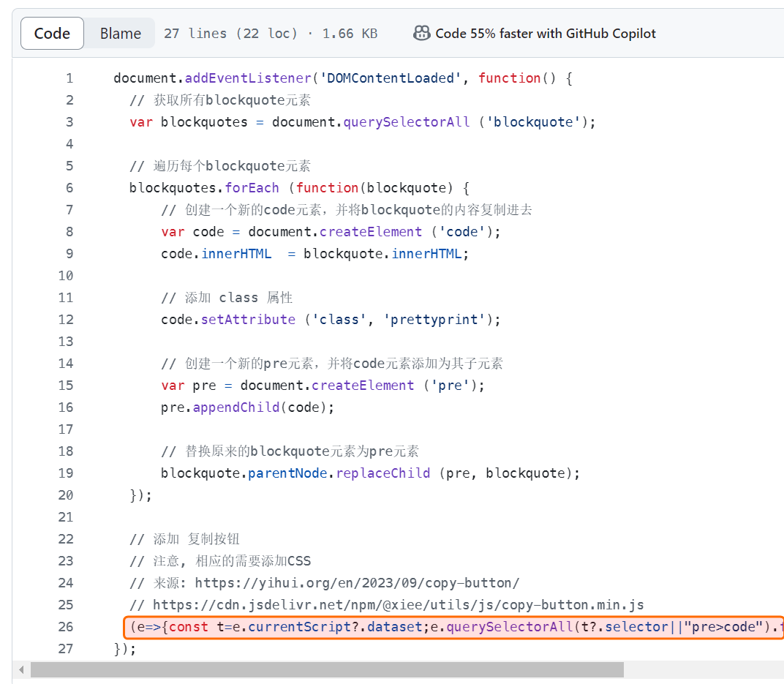Image resolution: width=784 pixels, height=684 pixels.
Task: Click the forEach symbol on line 6
Action: coord(252,188)
